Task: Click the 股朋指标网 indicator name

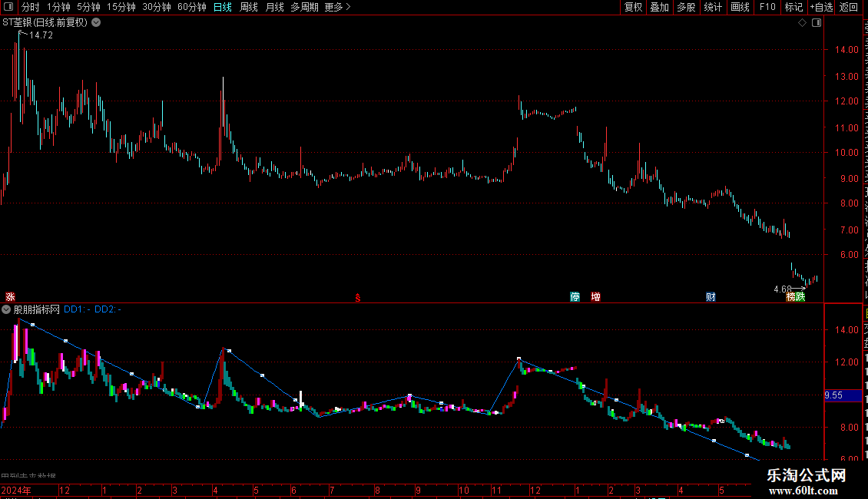Action: click(x=37, y=310)
